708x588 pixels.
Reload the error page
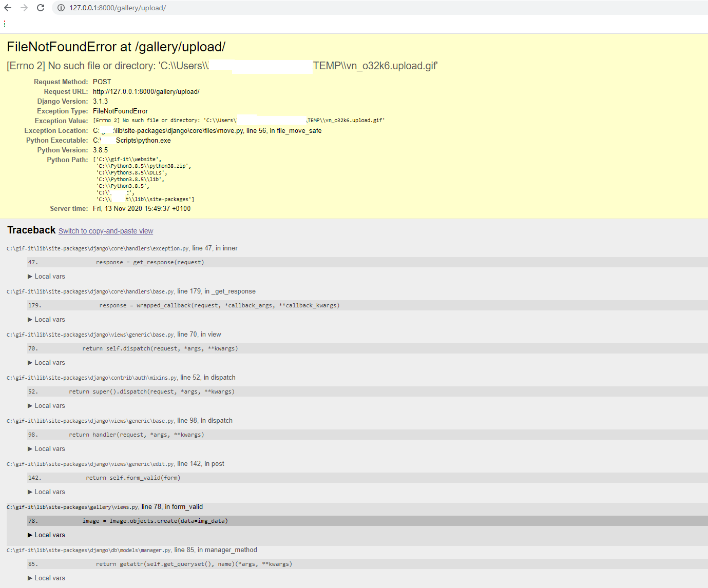(41, 8)
